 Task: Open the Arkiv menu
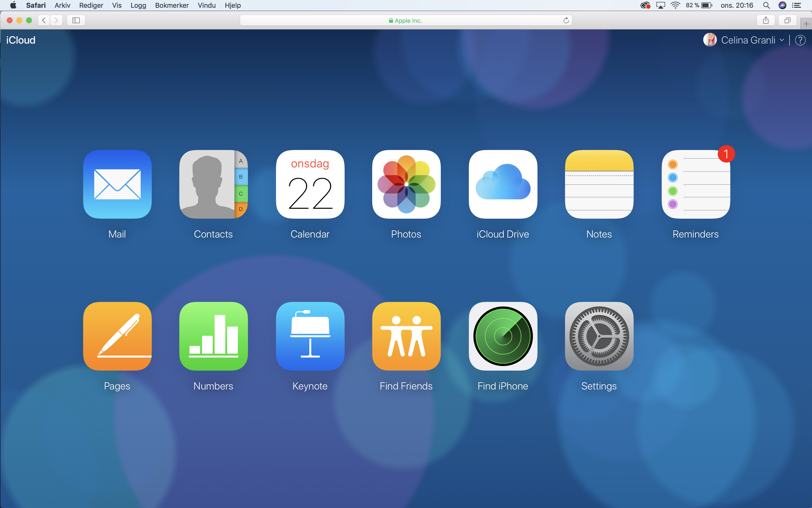pyautogui.click(x=62, y=5)
